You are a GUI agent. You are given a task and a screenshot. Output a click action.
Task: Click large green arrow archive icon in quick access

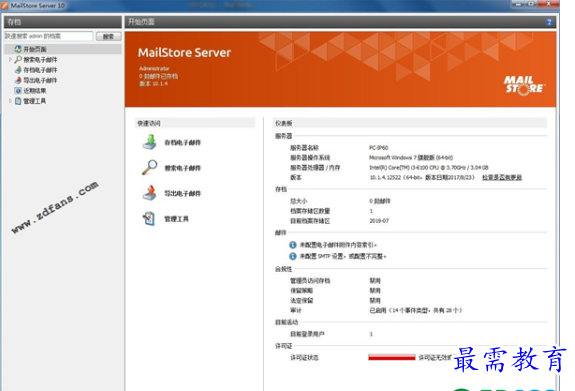[150, 142]
